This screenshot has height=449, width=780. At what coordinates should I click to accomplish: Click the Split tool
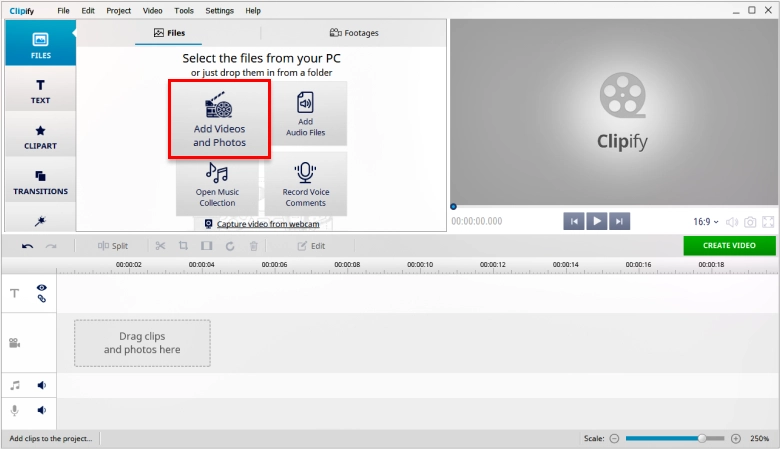pyautogui.click(x=113, y=246)
